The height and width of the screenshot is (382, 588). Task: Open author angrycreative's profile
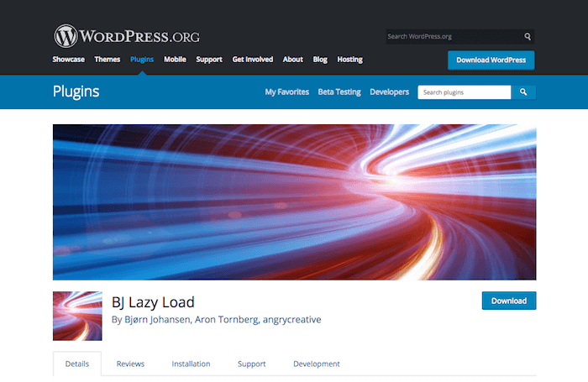tap(291, 319)
